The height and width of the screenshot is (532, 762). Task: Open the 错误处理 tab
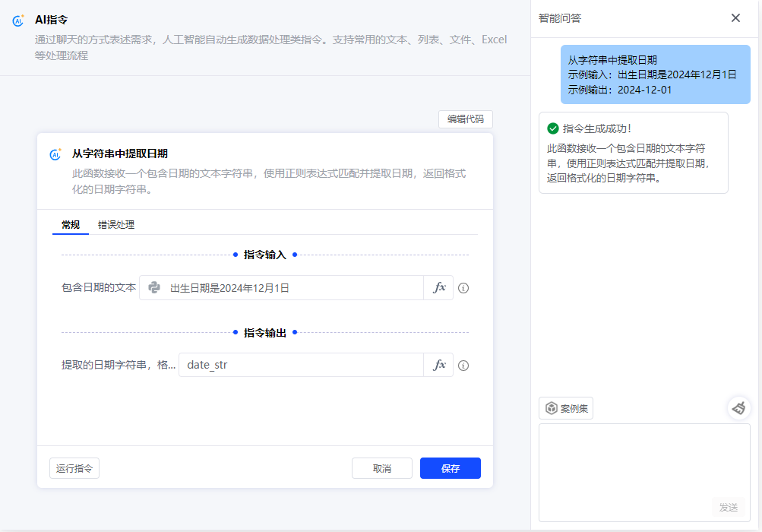coord(116,225)
